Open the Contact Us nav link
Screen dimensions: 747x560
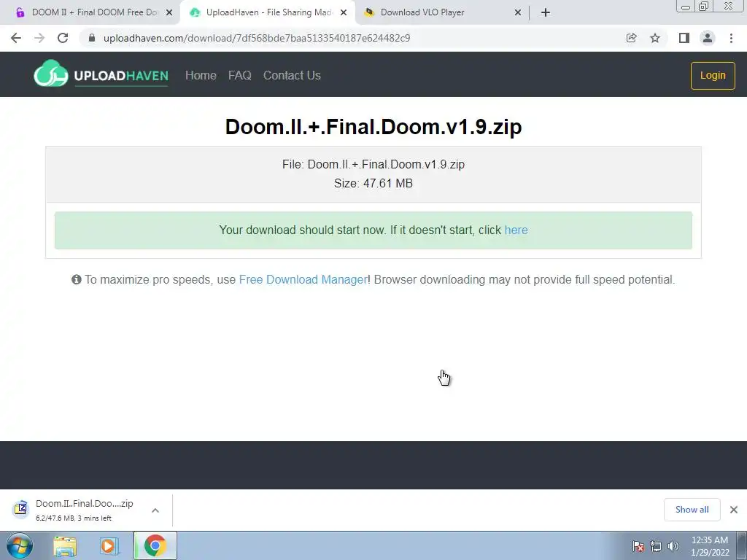coord(292,75)
